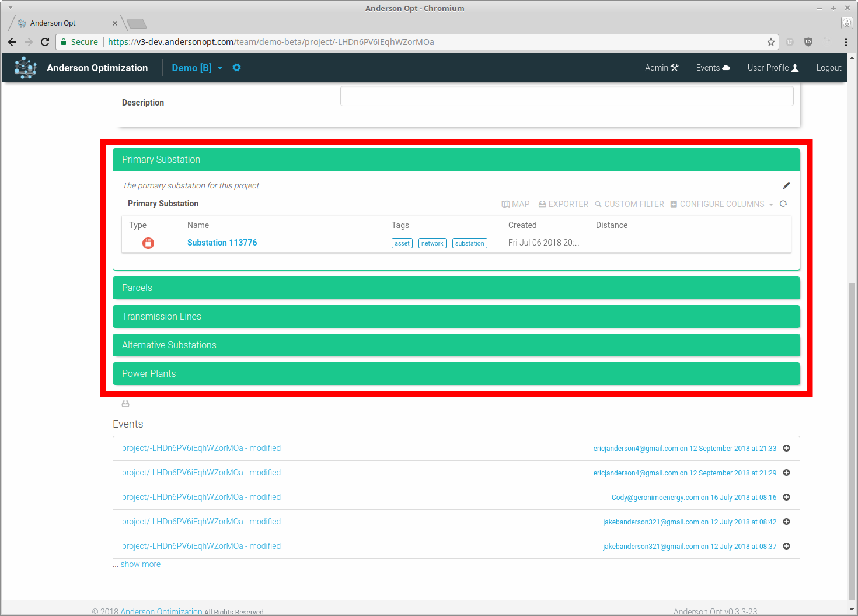Click the Description input field

coord(567,96)
